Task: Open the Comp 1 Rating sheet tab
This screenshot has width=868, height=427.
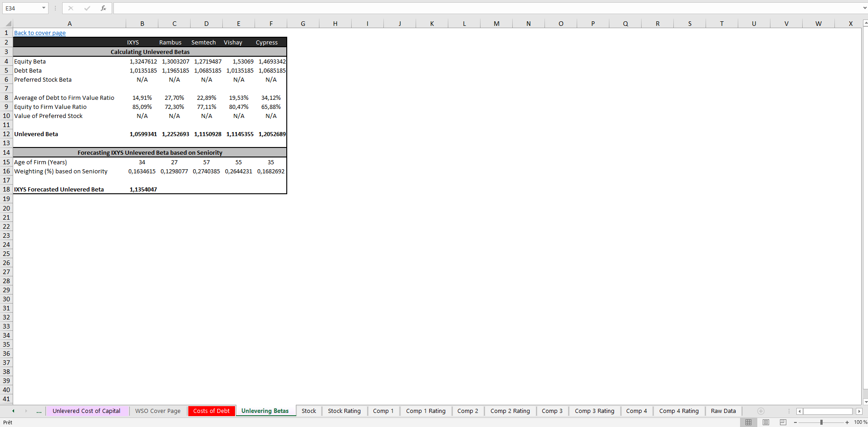Action: 426,411
